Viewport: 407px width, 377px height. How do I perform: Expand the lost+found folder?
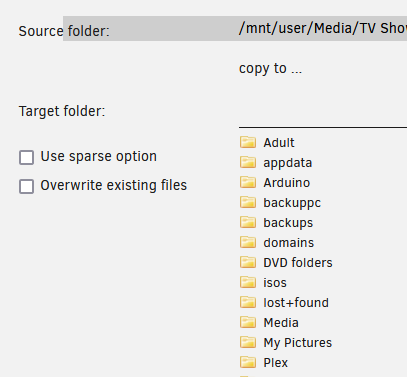[x=296, y=303]
